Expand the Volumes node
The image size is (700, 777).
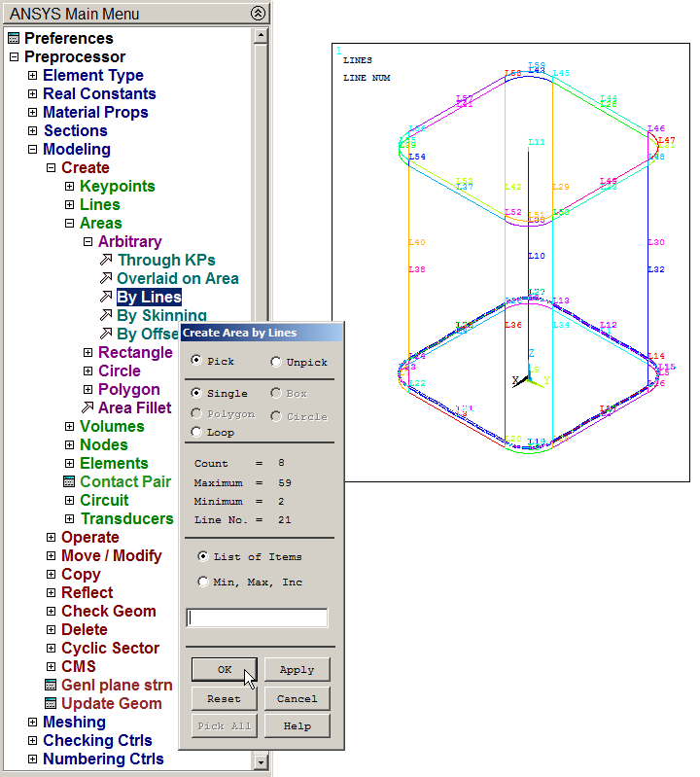[x=69, y=426]
